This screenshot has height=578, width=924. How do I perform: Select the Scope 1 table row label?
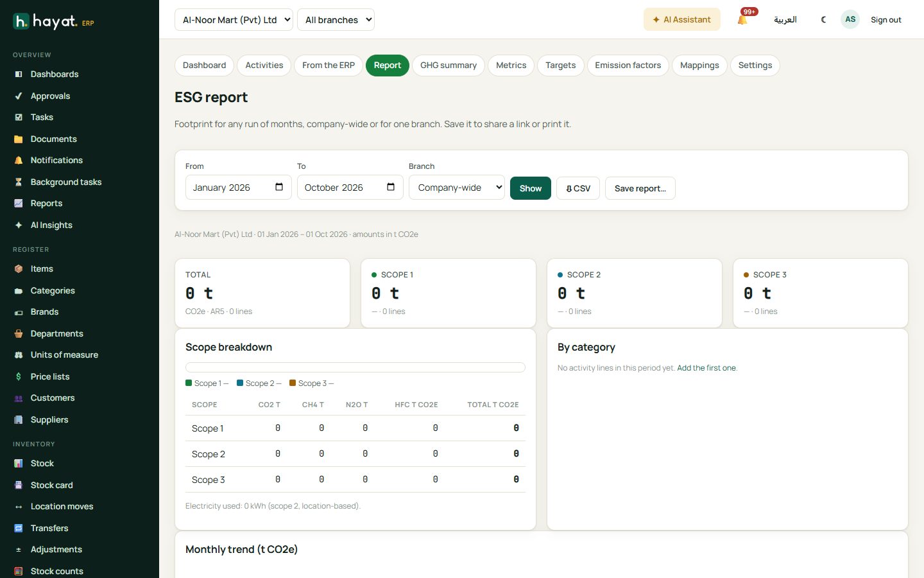click(x=208, y=428)
